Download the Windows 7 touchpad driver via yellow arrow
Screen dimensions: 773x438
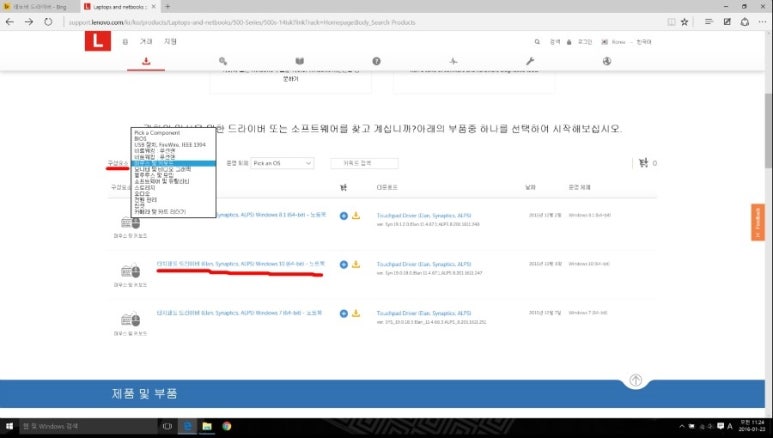point(356,313)
